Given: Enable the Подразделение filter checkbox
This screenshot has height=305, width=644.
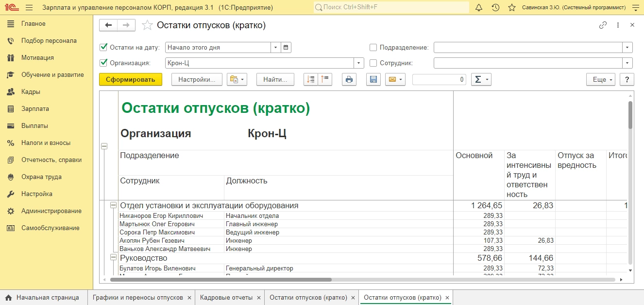Looking at the screenshot, I should point(373,48).
